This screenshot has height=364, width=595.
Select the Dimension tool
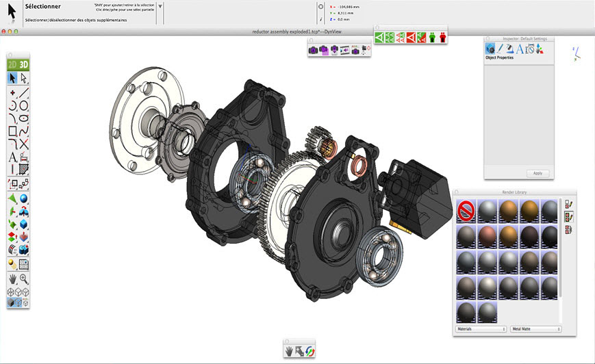tap(23, 157)
